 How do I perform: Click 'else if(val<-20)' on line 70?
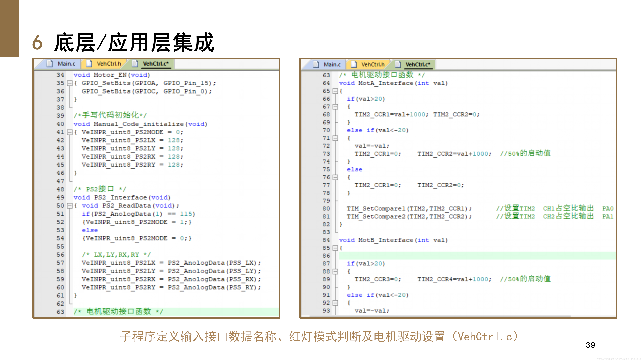[378, 130]
